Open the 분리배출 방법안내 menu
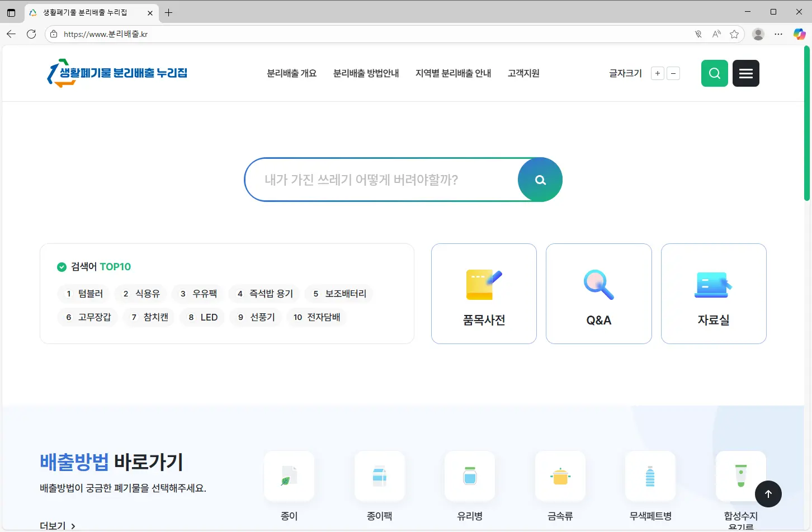The height and width of the screenshot is (532, 812). [366, 73]
